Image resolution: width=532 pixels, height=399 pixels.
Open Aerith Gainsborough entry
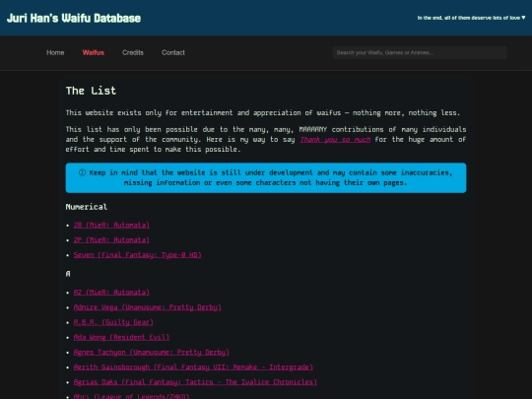coord(193,366)
